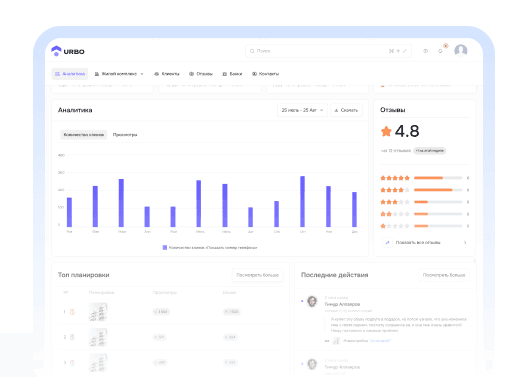Click the five-star progress bar
This screenshot has width=529, height=380.
(x=438, y=178)
